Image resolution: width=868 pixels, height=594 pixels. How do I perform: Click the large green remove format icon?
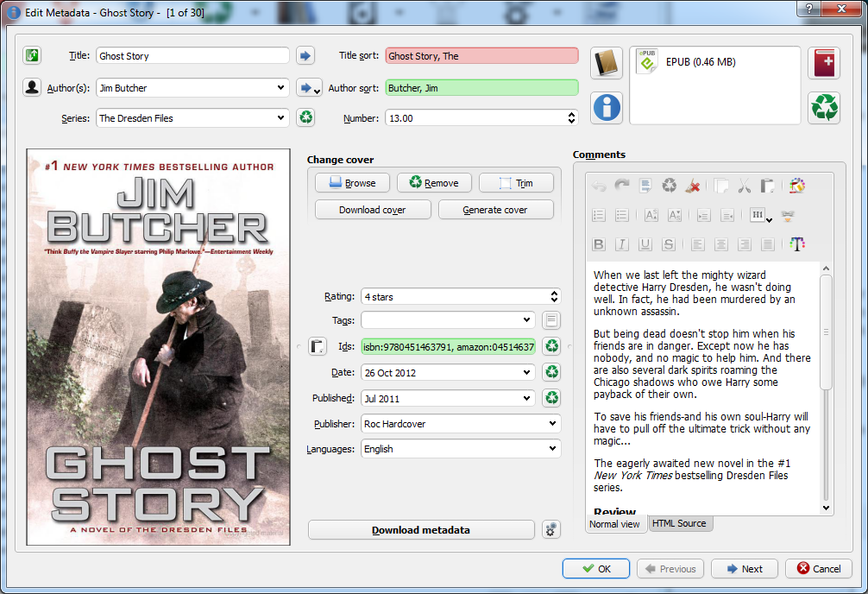pos(824,108)
